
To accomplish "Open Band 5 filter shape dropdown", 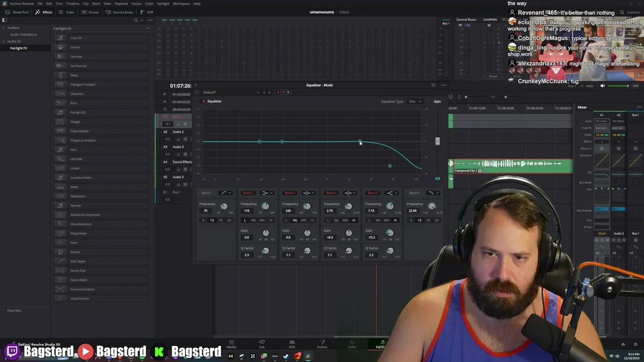I will [x=392, y=193].
